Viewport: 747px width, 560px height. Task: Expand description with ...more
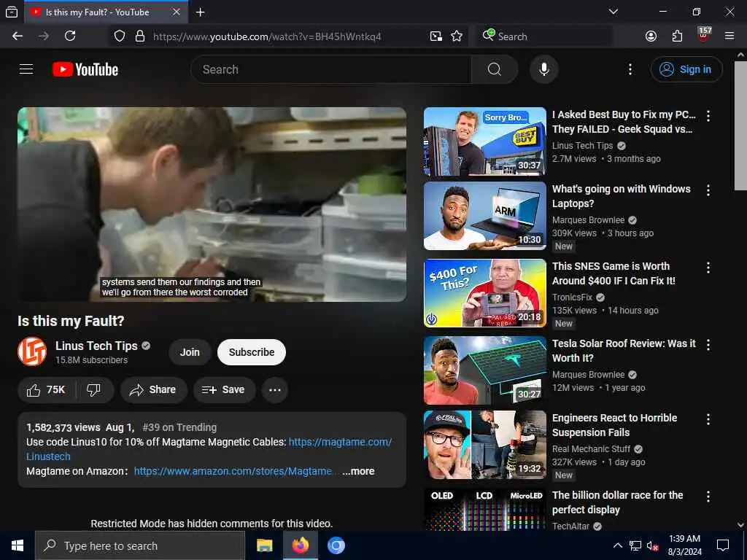tap(358, 471)
